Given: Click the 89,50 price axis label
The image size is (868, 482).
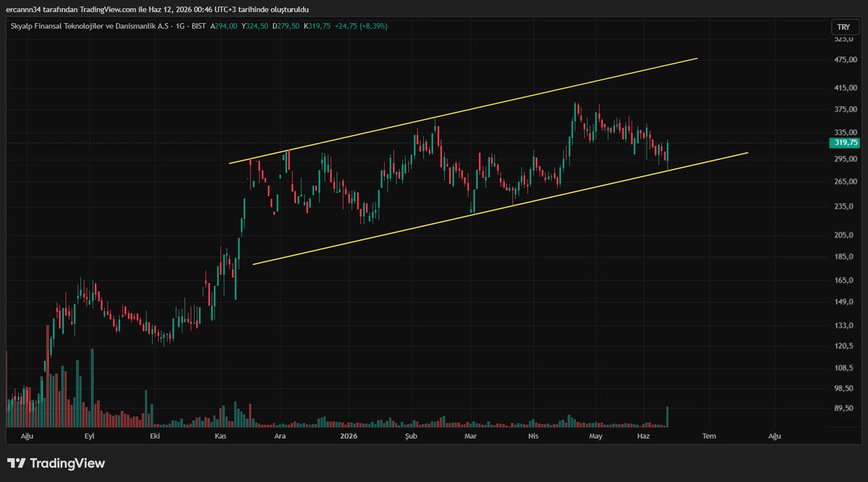Looking at the screenshot, I should [x=844, y=409].
